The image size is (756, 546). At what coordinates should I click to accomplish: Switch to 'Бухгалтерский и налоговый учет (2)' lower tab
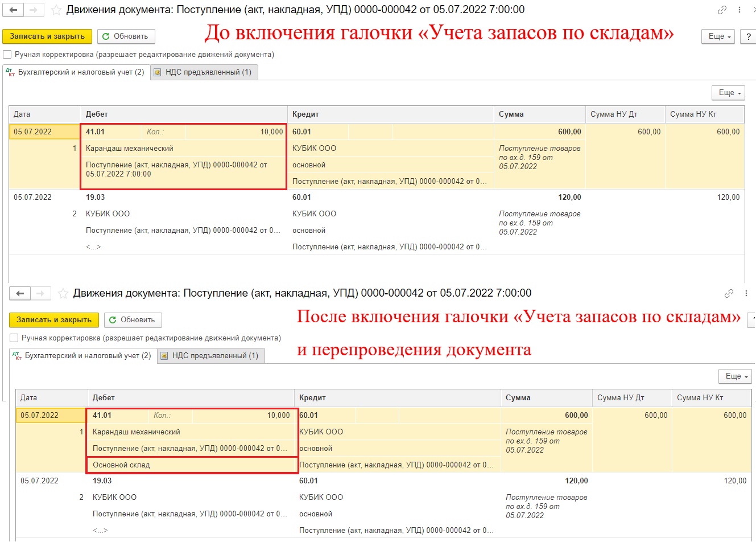tap(82, 356)
